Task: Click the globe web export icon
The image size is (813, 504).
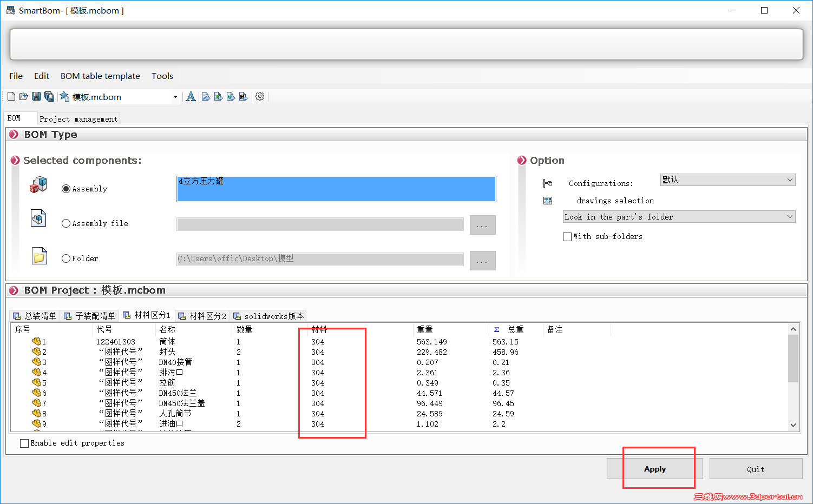Action: click(x=231, y=97)
